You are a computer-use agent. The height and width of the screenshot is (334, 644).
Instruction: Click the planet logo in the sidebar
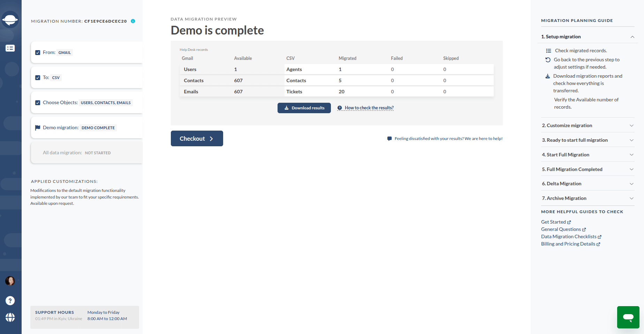(10, 20)
